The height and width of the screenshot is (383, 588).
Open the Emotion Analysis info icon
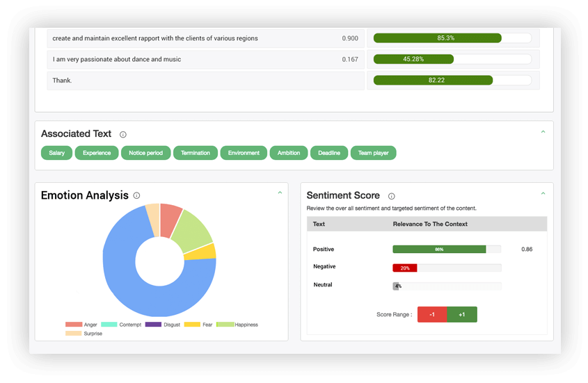coord(137,195)
